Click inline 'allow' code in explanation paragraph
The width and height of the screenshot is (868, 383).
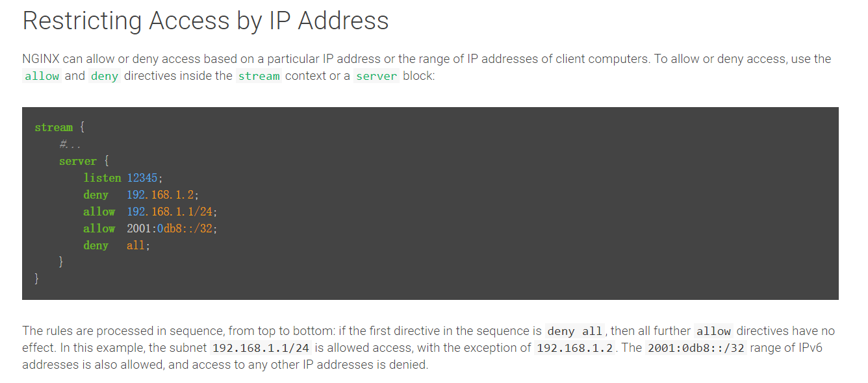(713, 331)
